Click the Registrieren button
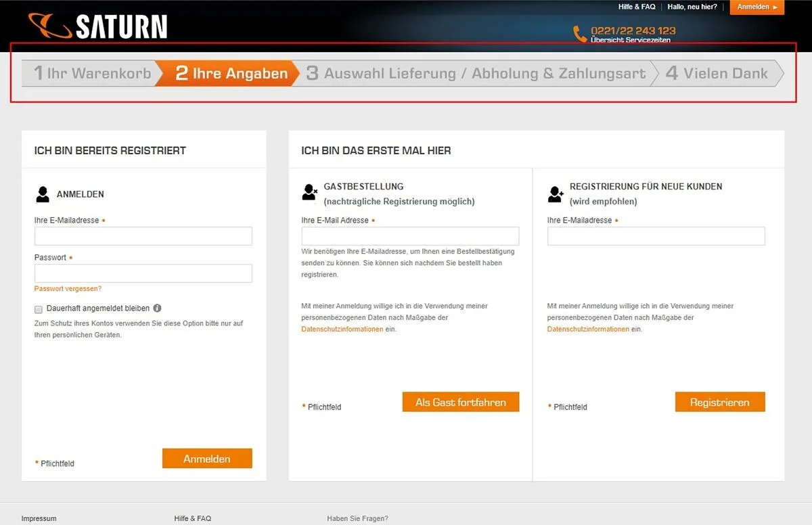 click(x=720, y=402)
